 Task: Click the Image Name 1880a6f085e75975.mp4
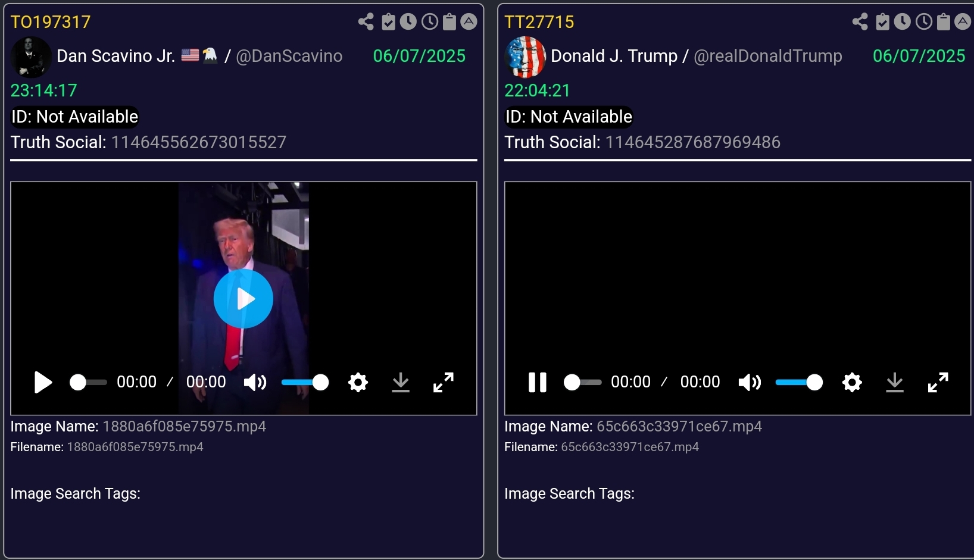pos(185,426)
